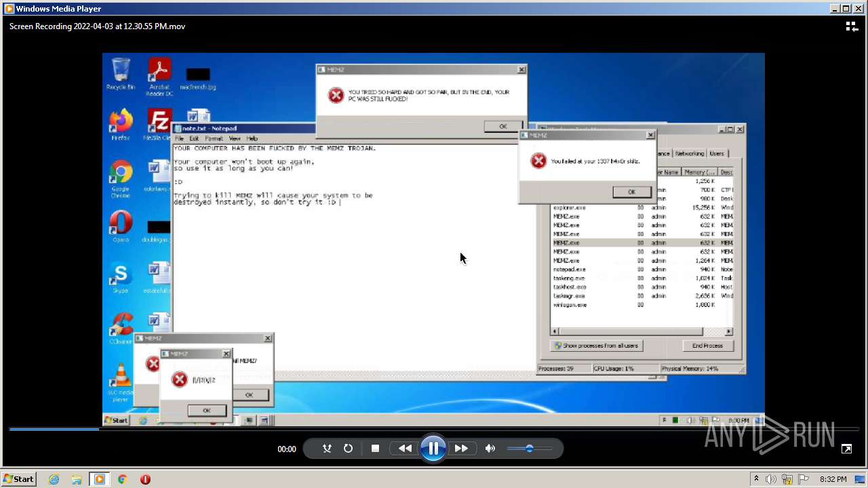Open the network status tray icon
Image resolution: width=868 pixels, height=488 pixels.
(787, 479)
